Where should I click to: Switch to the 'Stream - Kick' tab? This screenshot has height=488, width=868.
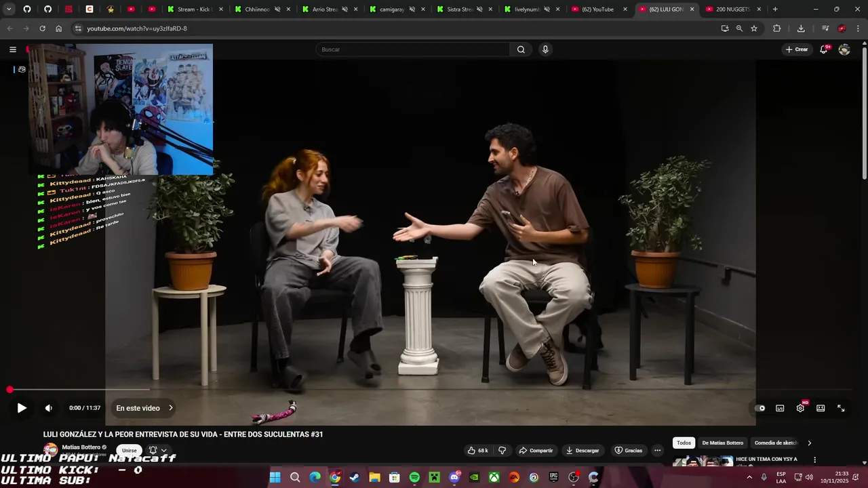point(193,9)
